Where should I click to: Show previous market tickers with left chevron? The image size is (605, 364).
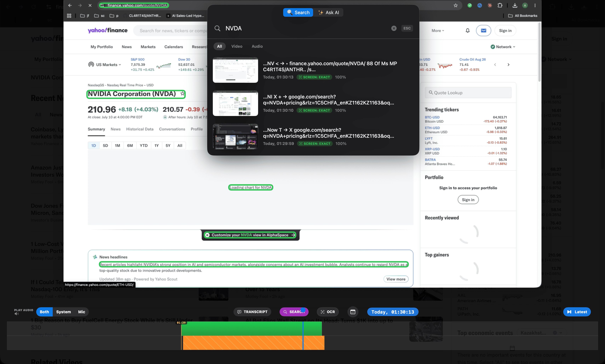coord(495,65)
